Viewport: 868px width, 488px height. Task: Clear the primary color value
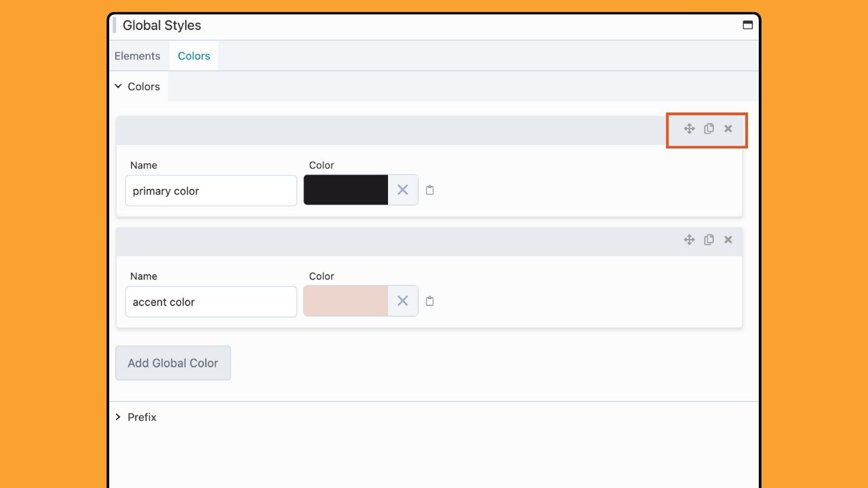click(403, 190)
